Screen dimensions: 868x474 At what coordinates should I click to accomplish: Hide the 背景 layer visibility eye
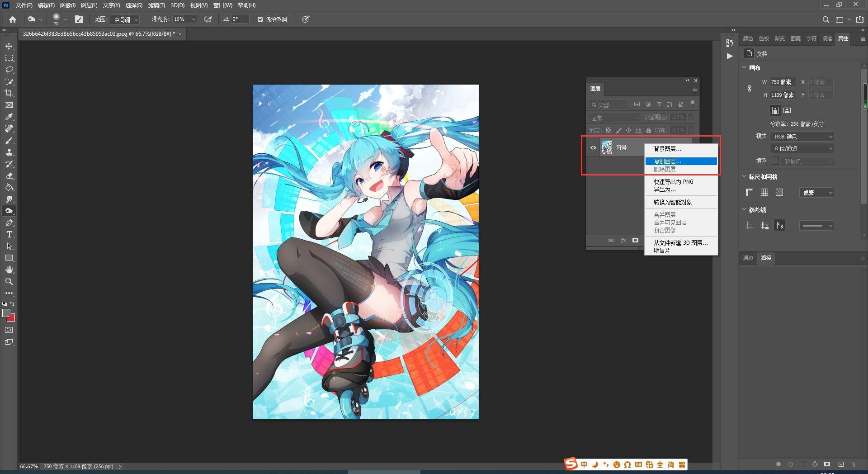593,147
